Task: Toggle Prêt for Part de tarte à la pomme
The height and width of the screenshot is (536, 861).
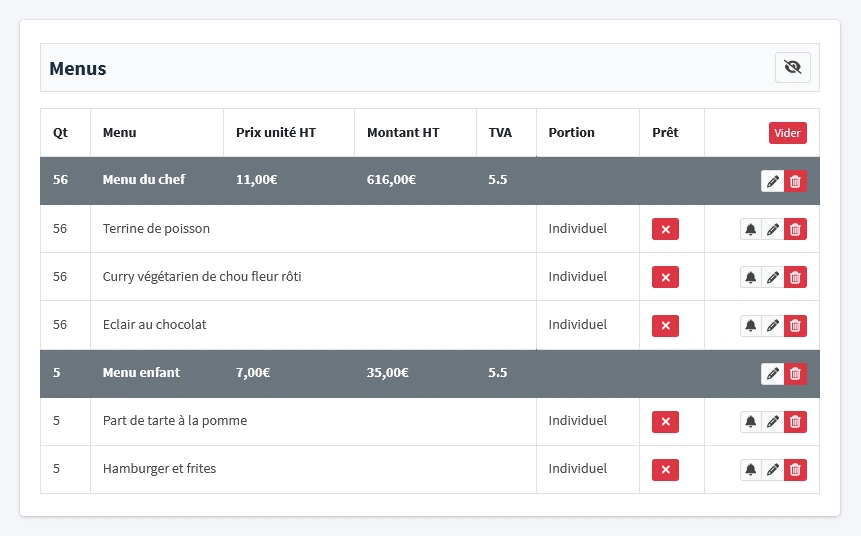Action: coord(666,422)
